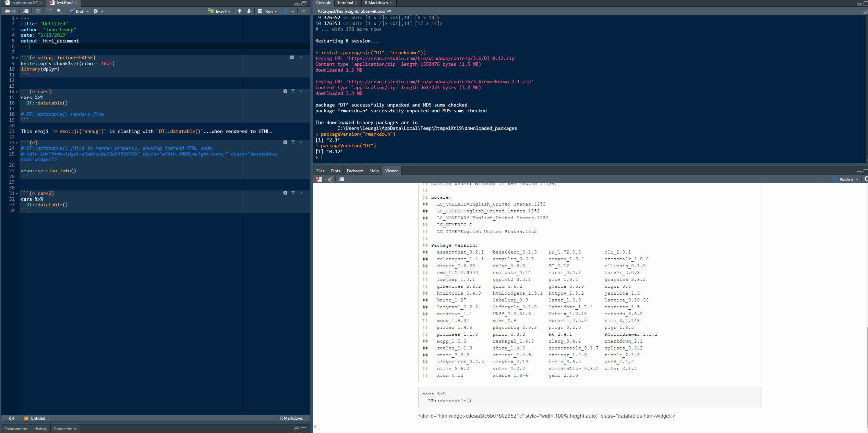Run the setup chunk
The height and width of the screenshot is (433, 868).
tap(301, 57)
